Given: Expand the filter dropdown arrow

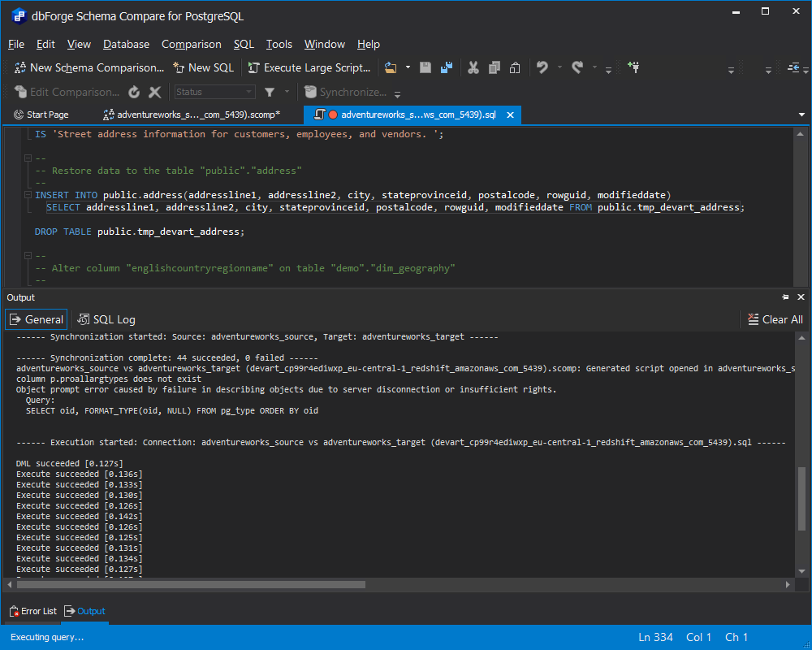Looking at the screenshot, I should coord(287,93).
